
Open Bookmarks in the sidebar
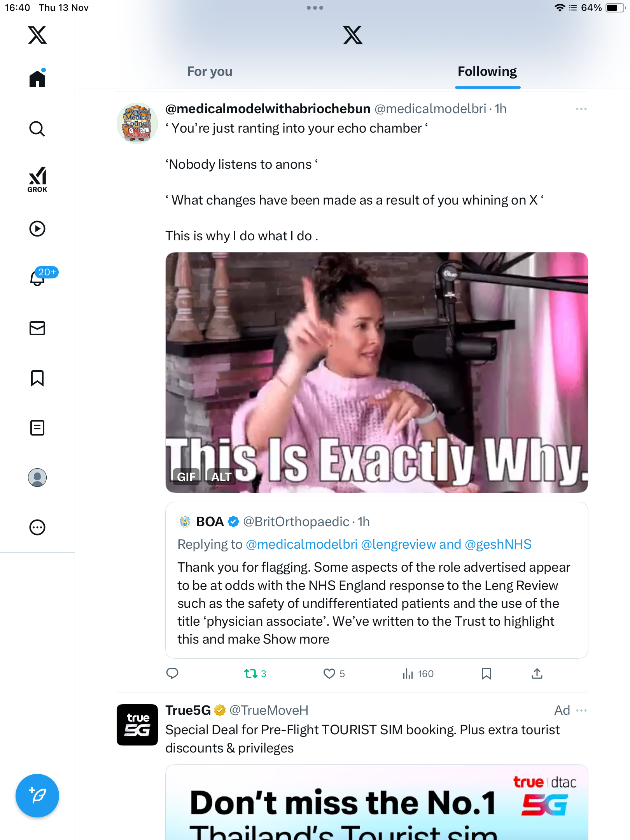click(37, 378)
